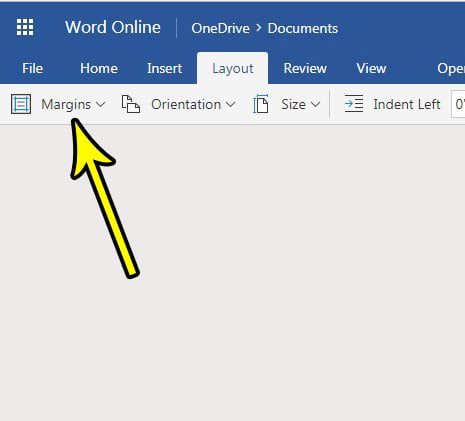The width and height of the screenshot is (465, 421).
Task: Click the Margins page icon
Action: click(x=21, y=104)
